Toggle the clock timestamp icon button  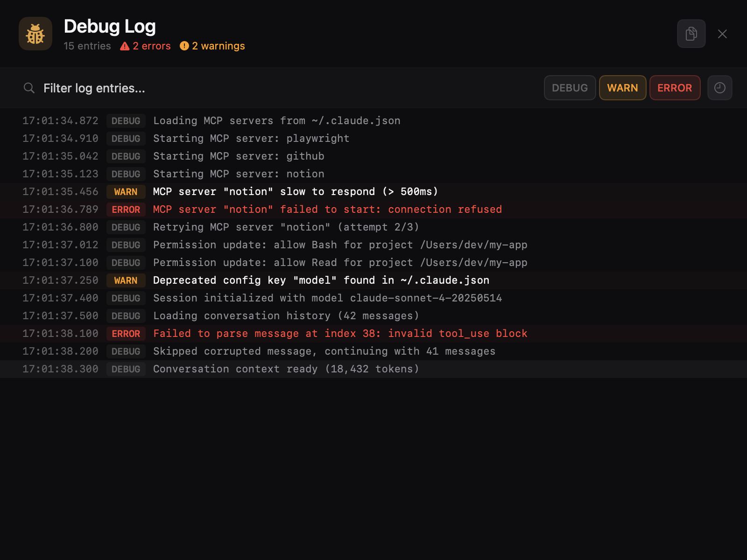[x=719, y=88]
